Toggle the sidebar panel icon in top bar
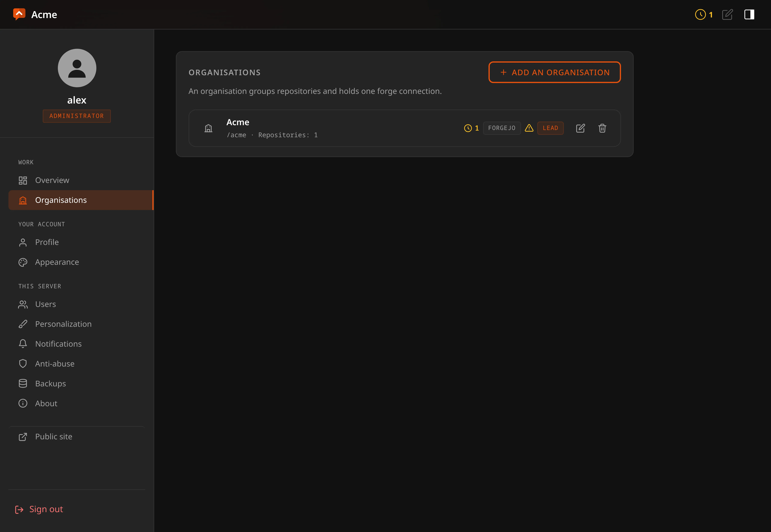 749,14
